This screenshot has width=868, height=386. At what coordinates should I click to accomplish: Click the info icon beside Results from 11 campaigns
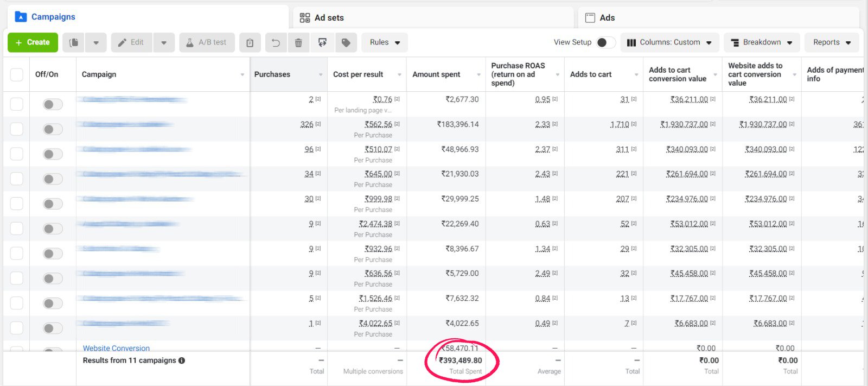(182, 360)
